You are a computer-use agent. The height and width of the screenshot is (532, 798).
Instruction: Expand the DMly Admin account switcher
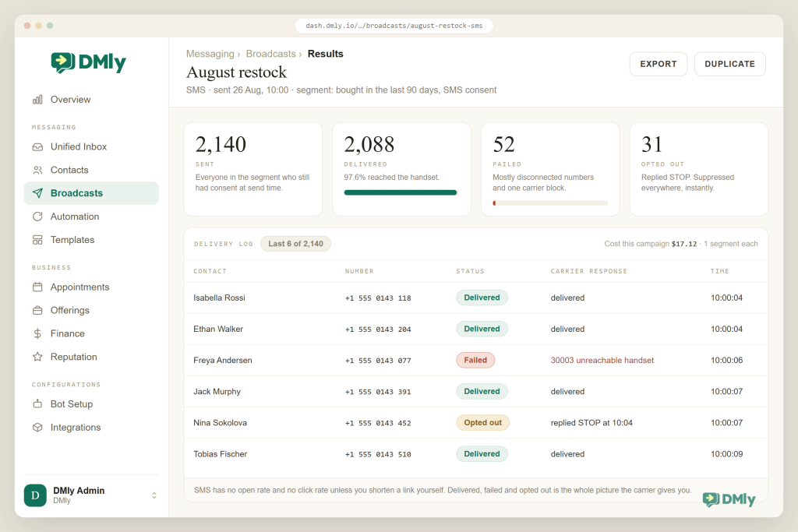tap(154, 495)
